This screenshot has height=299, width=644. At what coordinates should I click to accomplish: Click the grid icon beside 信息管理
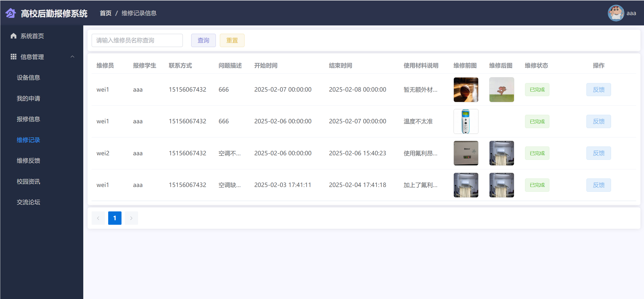pyautogui.click(x=14, y=57)
